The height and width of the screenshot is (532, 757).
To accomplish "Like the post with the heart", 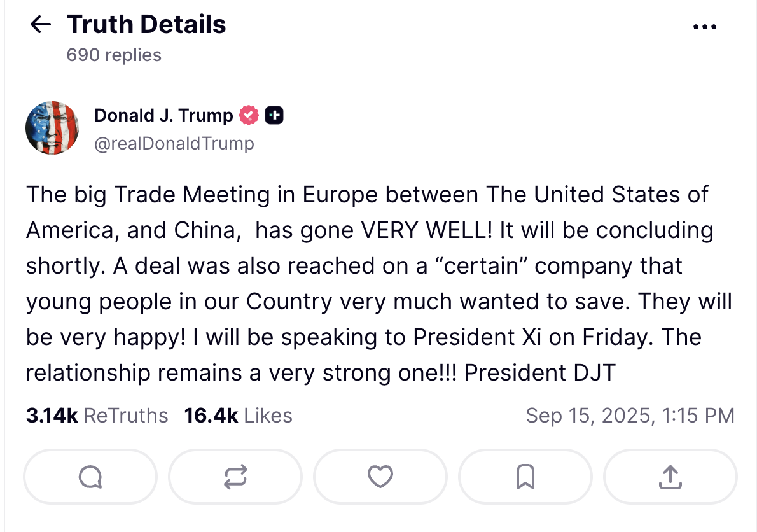I will pyautogui.click(x=380, y=477).
